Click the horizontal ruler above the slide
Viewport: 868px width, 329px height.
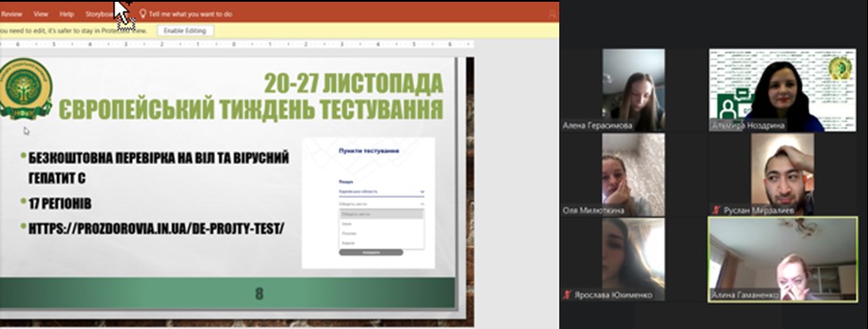point(237,44)
